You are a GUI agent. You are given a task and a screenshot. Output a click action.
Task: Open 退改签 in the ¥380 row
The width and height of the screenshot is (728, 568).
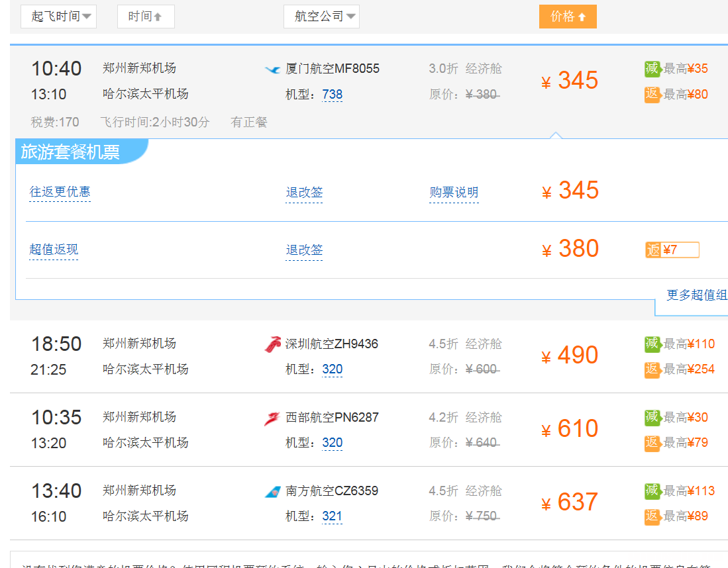tap(304, 250)
